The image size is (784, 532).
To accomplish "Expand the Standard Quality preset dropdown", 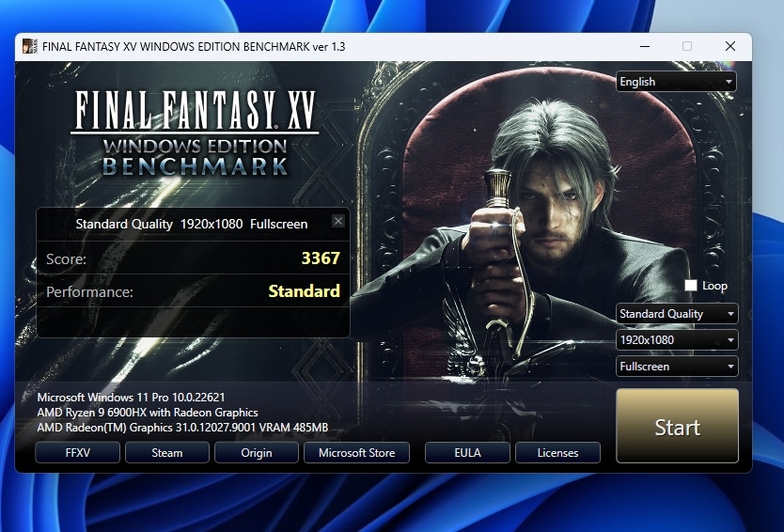I will tap(677, 314).
